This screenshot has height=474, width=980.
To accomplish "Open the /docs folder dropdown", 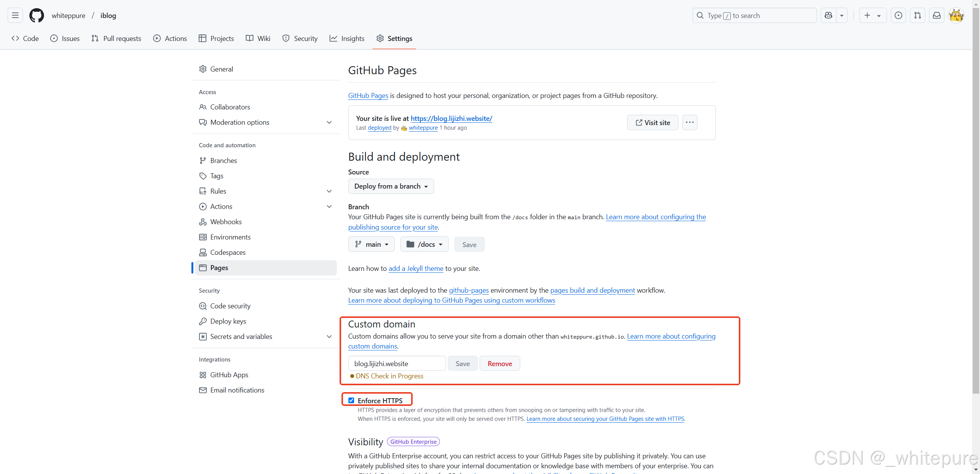I will click(424, 244).
